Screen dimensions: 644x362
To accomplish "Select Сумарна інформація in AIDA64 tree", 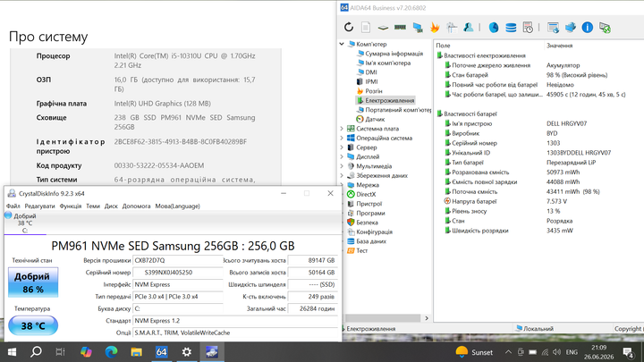I will 394,54.
